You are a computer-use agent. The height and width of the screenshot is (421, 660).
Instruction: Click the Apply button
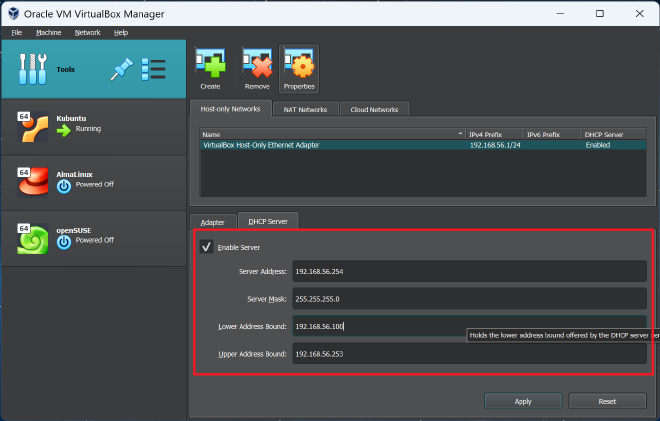(x=523, y=401)
